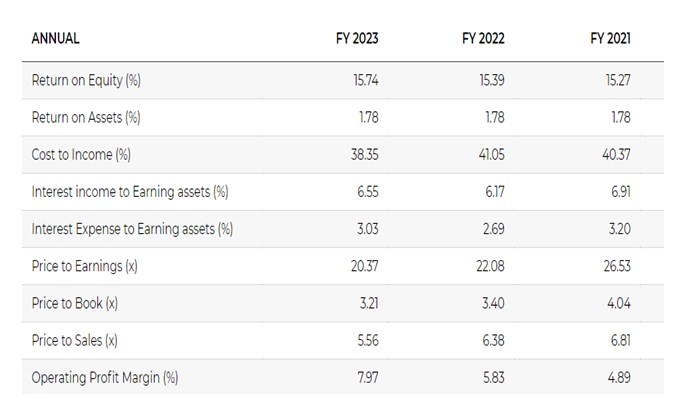This screenshot has width=677, height=414.
Task: Select the FY 2022 Interest Expense value 2.69
Action: pos(494,229)
